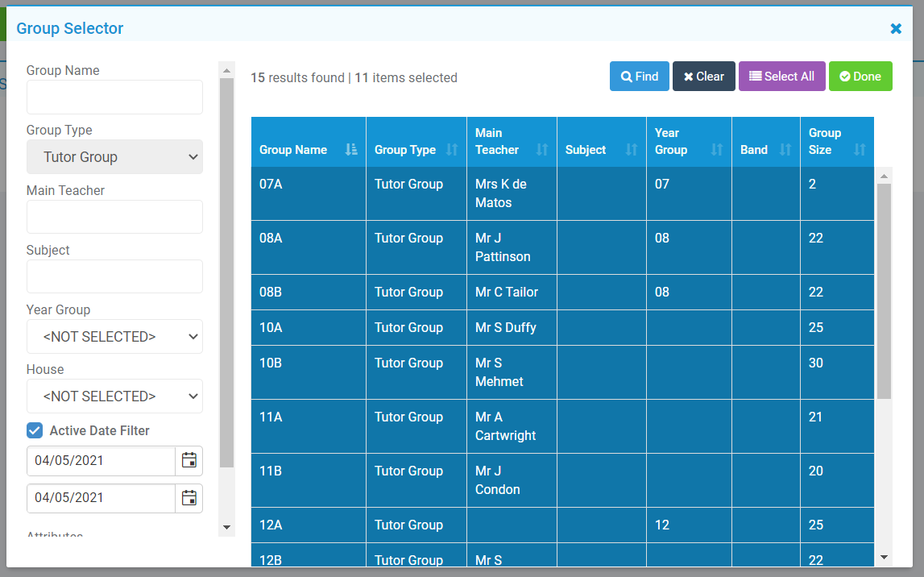Click the Clear button
This screenshot has height=577, width=924.
click(x=703, y=77)
